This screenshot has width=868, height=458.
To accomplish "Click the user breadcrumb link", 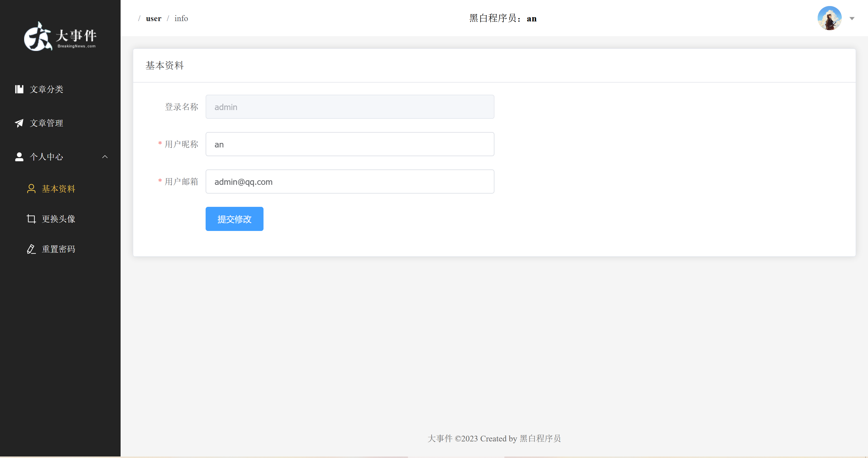I will pyautogui.click(x=153, y=18).
